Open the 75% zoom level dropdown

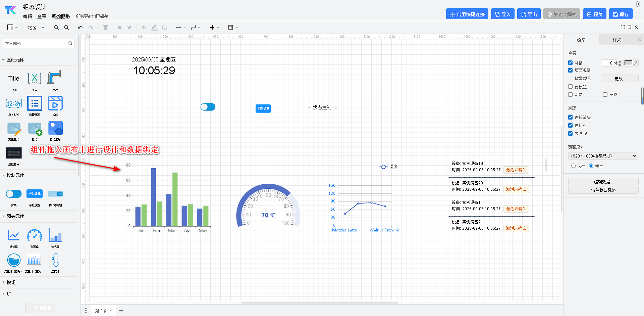pyautogui.click(x=36, y=28)
